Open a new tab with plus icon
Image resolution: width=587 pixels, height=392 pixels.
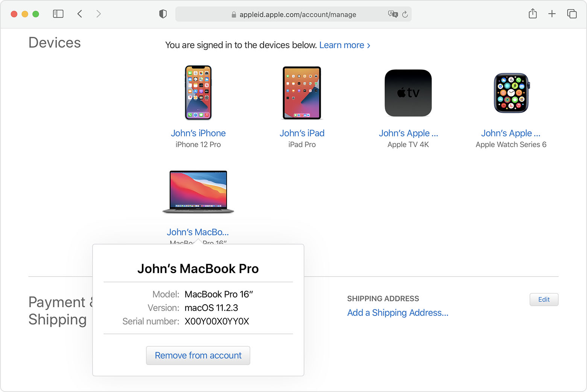pyautogui.click(x=552, y=14)
